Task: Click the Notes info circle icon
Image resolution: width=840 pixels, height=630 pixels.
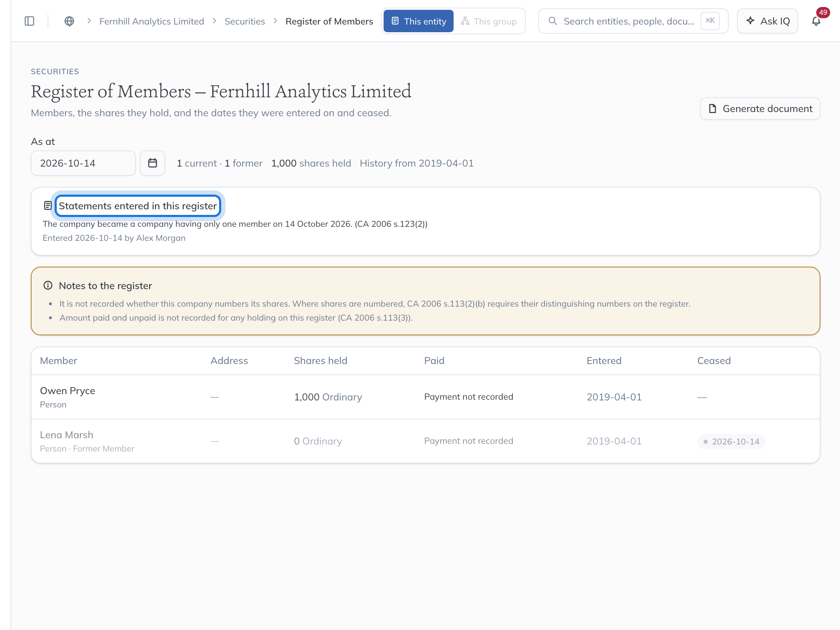Action: pyautogui.click(x=48, y=286)
